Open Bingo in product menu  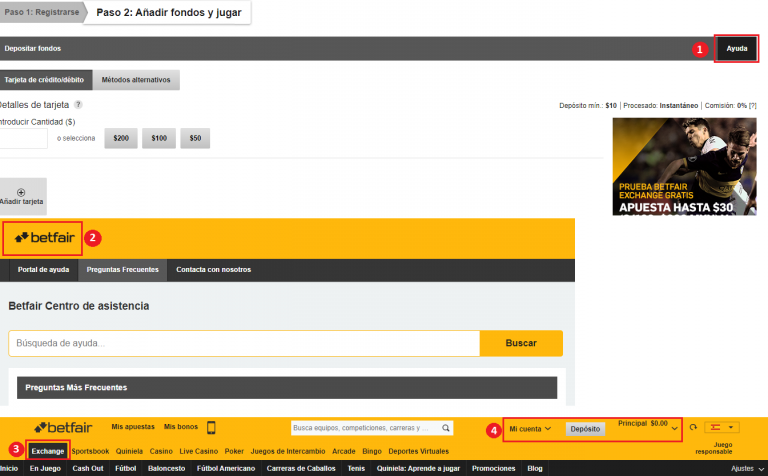pos(372,452)
